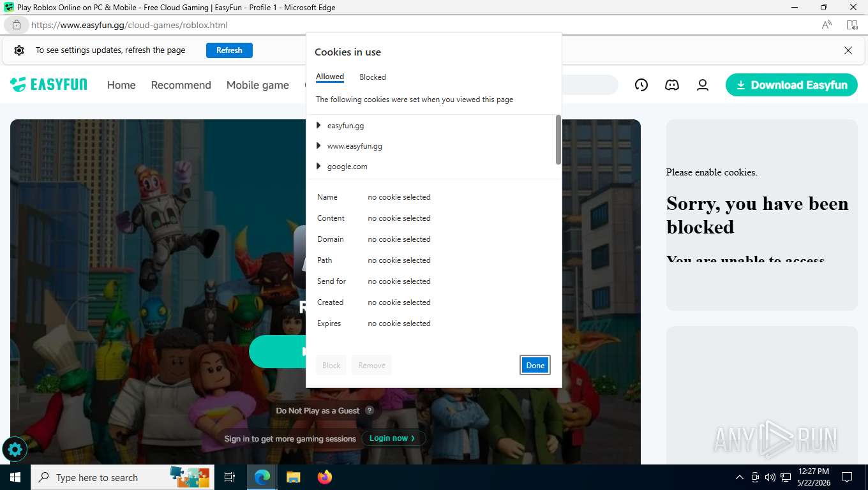
Task: Open the Windows Start button
Action: coord(15,477)
